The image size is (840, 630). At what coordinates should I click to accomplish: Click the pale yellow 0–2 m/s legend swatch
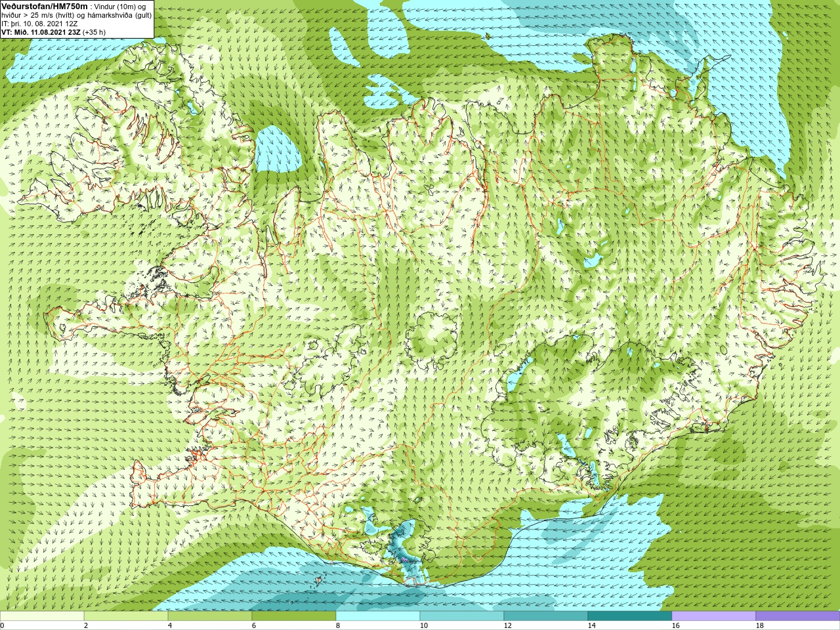[42, 616]
